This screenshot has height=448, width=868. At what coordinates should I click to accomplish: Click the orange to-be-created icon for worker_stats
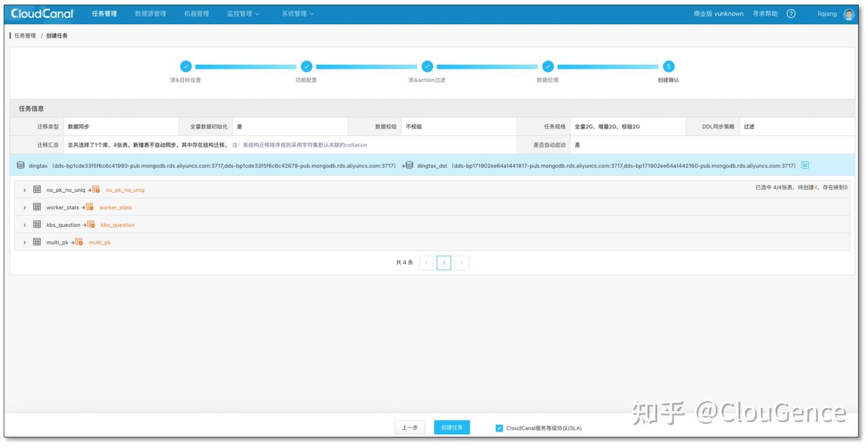click(89, 206)
